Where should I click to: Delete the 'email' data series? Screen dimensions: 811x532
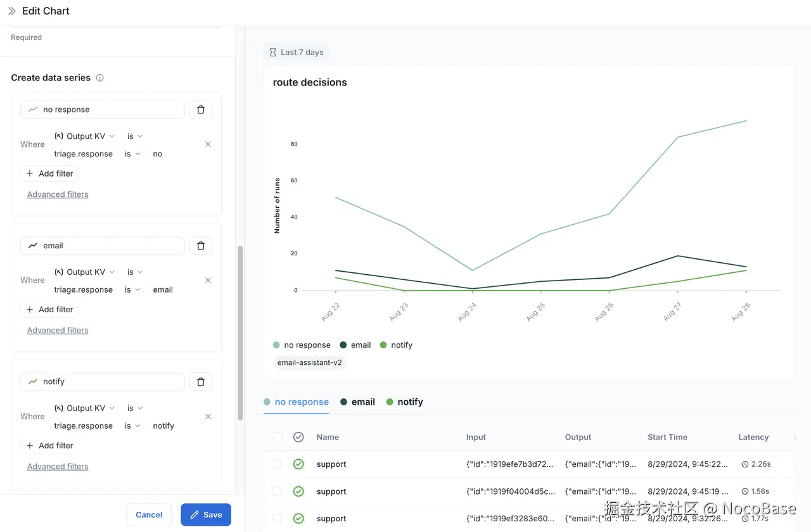(x=201, y=246)
